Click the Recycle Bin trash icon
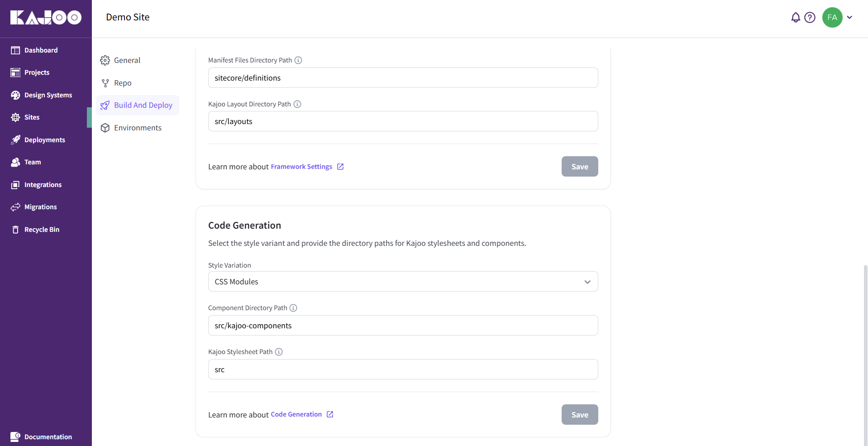This screenshot has height=446, width=868. [15, 230]
